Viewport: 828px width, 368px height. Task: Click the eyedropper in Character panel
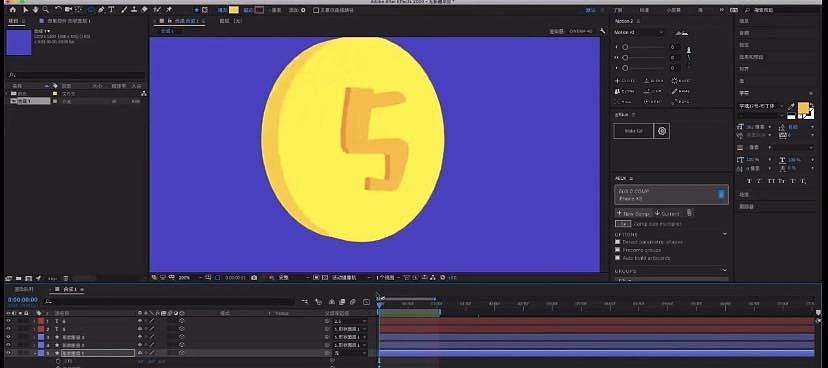coord(792,107)
